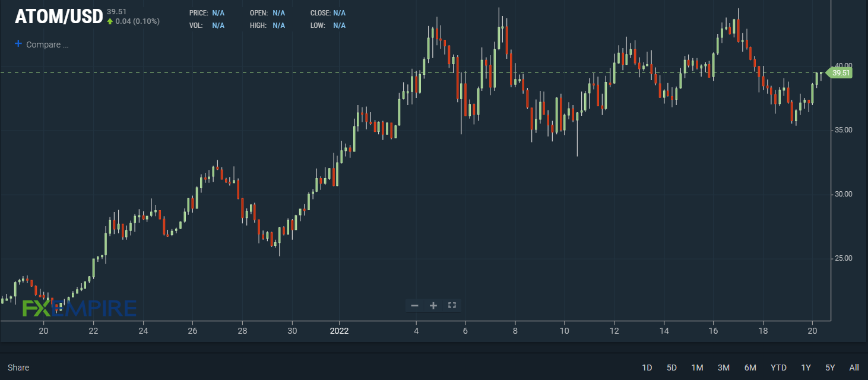Open the Compare instrument selector
Image resolution: width=868 pixels, height=380 pixels.
(x=46, y=44)
